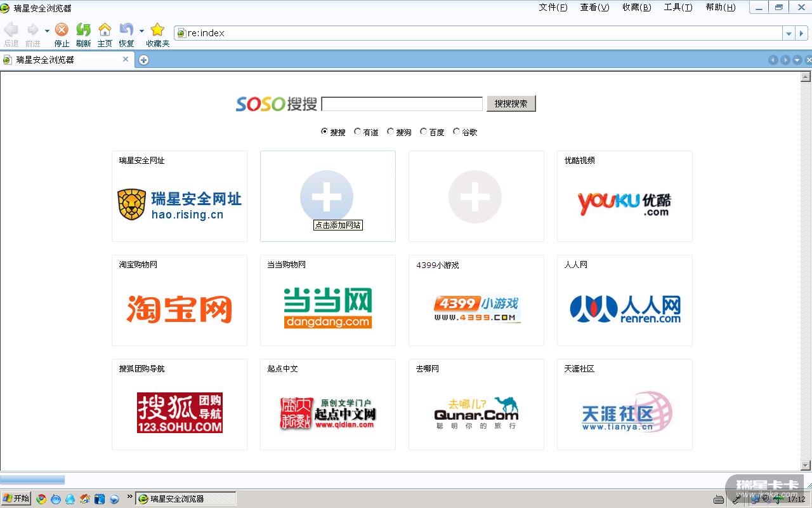Open the tab list dropdown arrow on tab bar
812x508 pixels.
click(797, 60)
